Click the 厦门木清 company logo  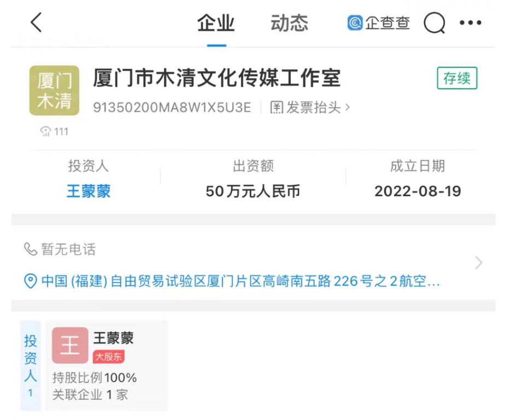[x=55, y=90]
